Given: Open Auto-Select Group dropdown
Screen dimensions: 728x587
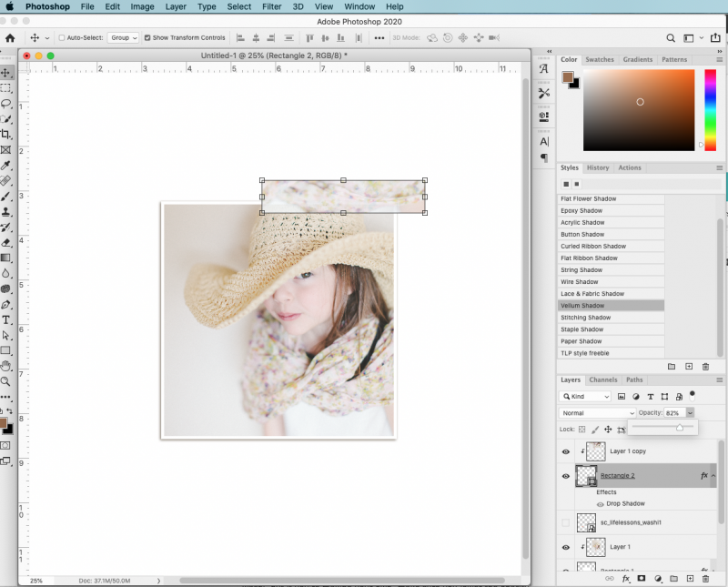Looking at the screenshot, I should (x=124, y=38).
